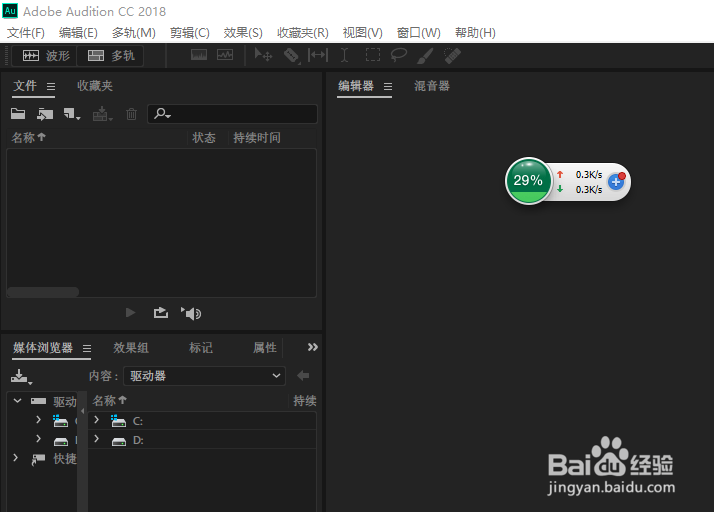Open the 编辑(E) menu

(x=78, y=33)
